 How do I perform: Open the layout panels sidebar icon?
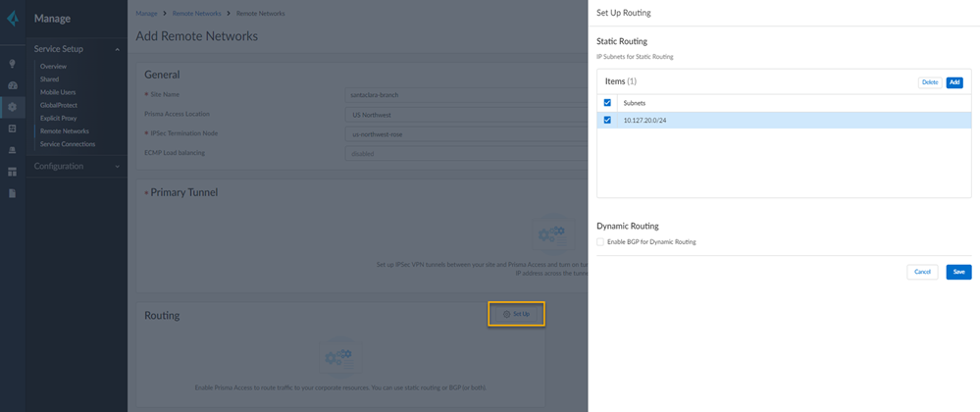click(13, 172)
